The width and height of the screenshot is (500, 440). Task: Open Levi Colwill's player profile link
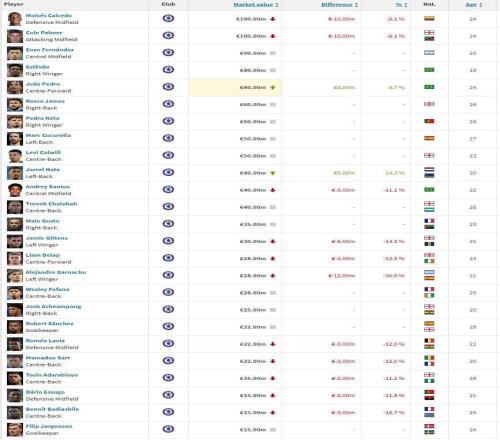point(43,152)
